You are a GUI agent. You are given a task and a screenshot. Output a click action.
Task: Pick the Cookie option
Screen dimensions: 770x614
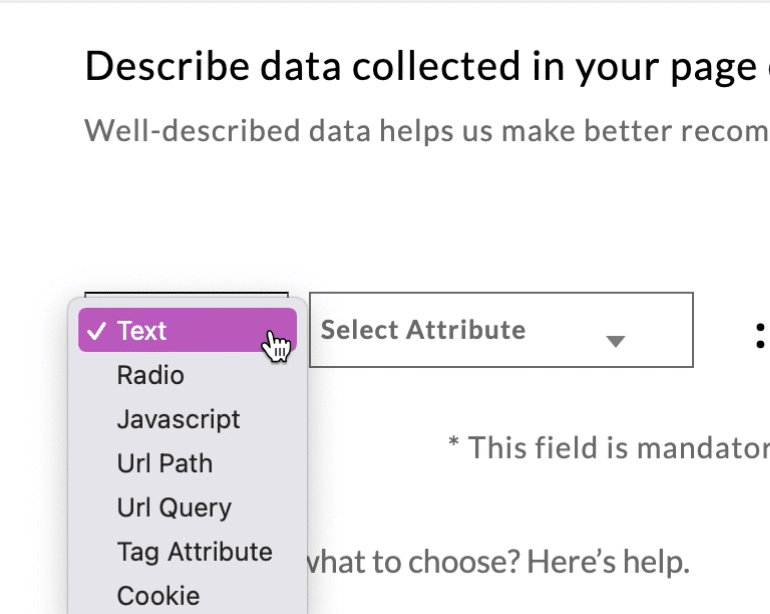pos(158,596)
